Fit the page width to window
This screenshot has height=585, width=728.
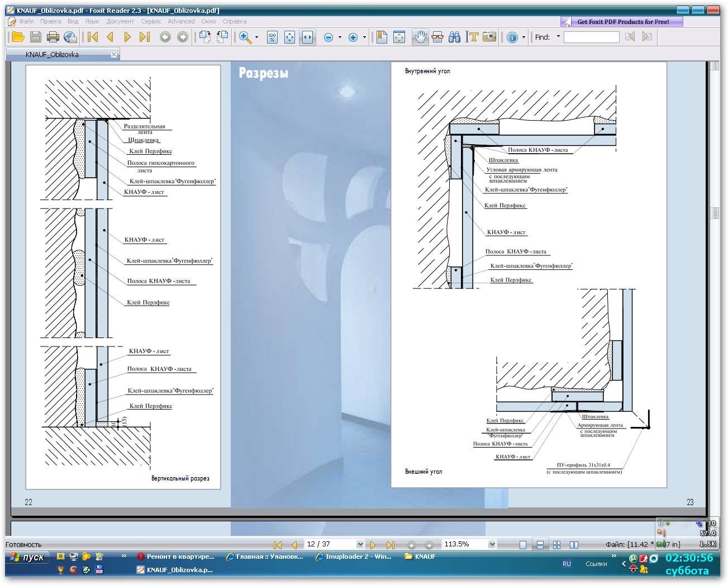click(307, 37)
